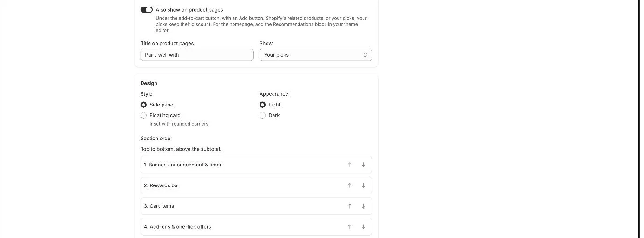644x238 pixels.
Task: Move Banner, announcement & timer up
Action: tap(350, 165)
